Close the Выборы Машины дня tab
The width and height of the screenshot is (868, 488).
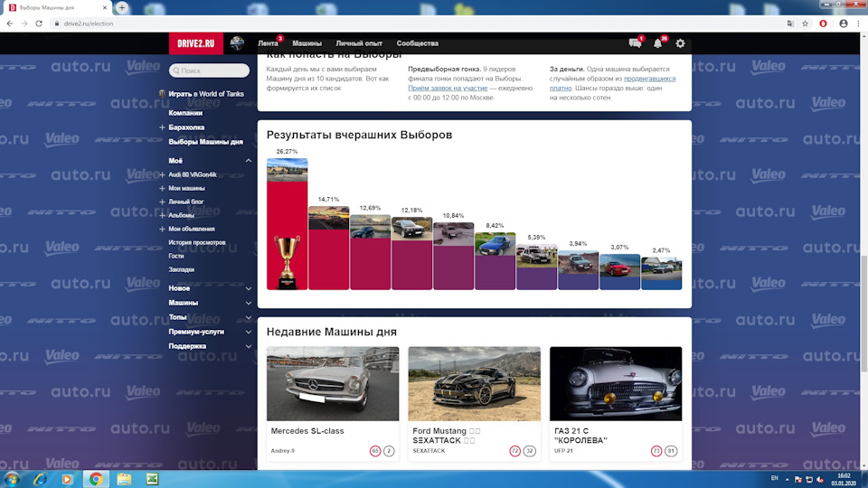click(105, 8)
